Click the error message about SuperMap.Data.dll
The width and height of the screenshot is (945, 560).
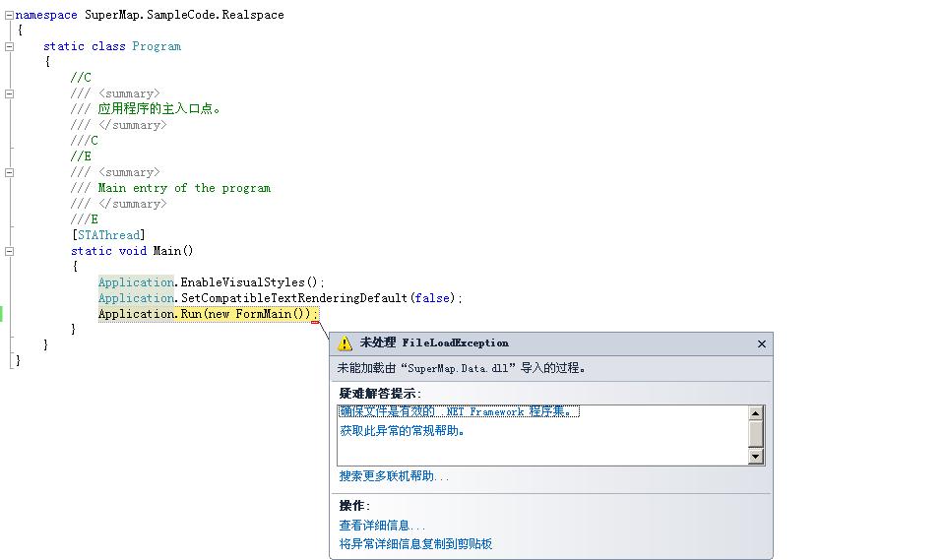(x=461, y=368)
